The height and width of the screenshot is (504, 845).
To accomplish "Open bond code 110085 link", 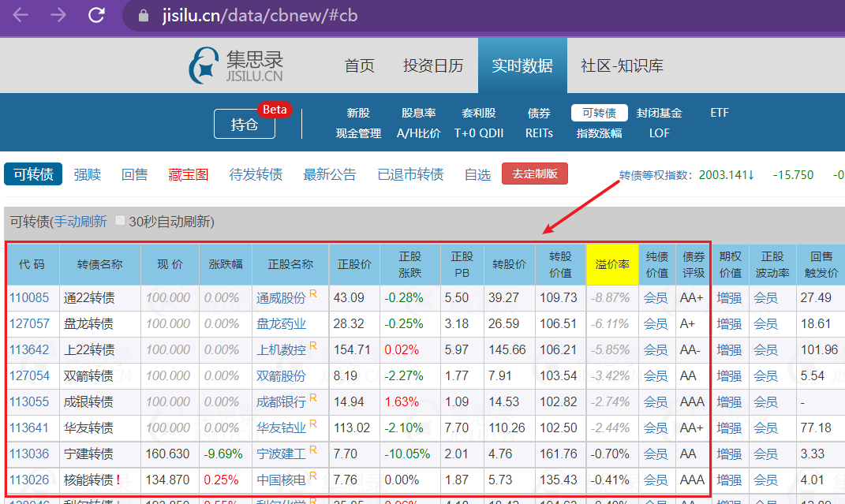I will click(29, 298).
